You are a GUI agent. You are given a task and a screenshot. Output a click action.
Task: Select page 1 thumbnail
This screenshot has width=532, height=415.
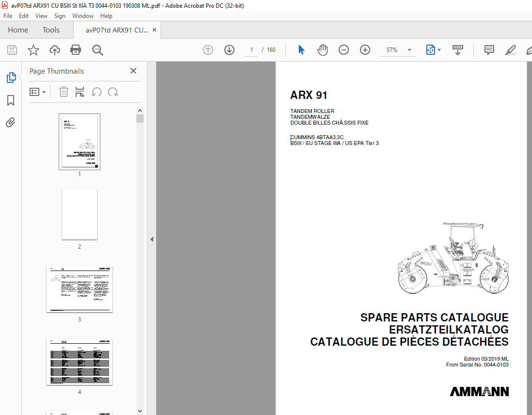click(x=80, y=142)
